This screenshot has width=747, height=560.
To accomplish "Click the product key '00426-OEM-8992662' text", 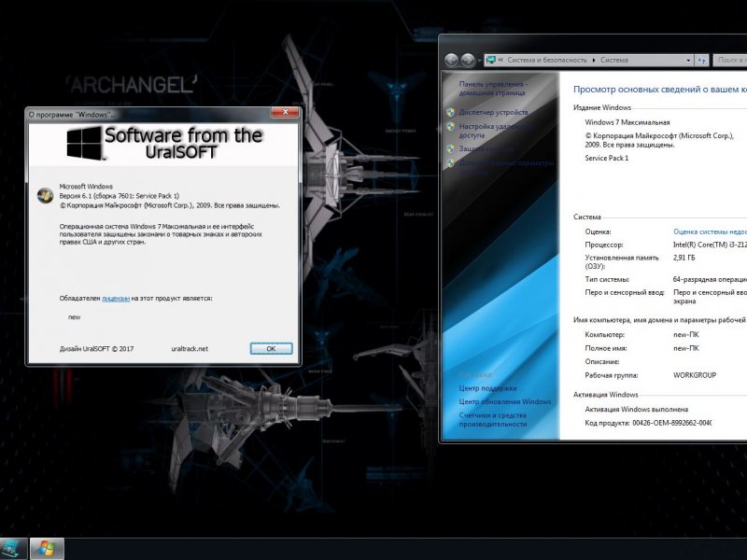I will pyautogui.click(x=671, y=423).
